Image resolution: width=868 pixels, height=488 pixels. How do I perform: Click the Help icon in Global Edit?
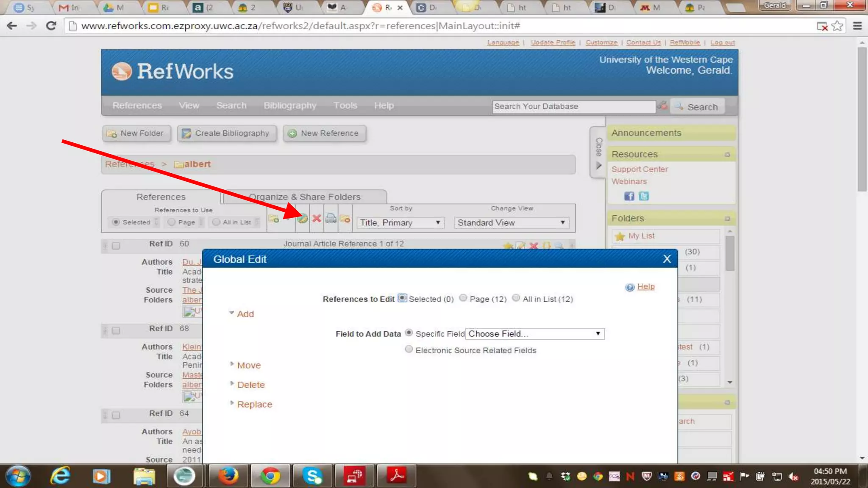click(x=630, y=287)
